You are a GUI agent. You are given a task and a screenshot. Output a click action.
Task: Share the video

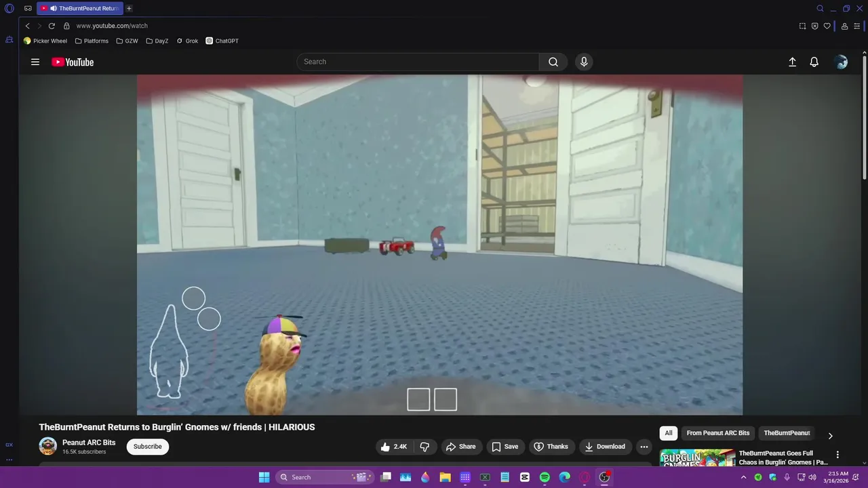coord(460,447)
